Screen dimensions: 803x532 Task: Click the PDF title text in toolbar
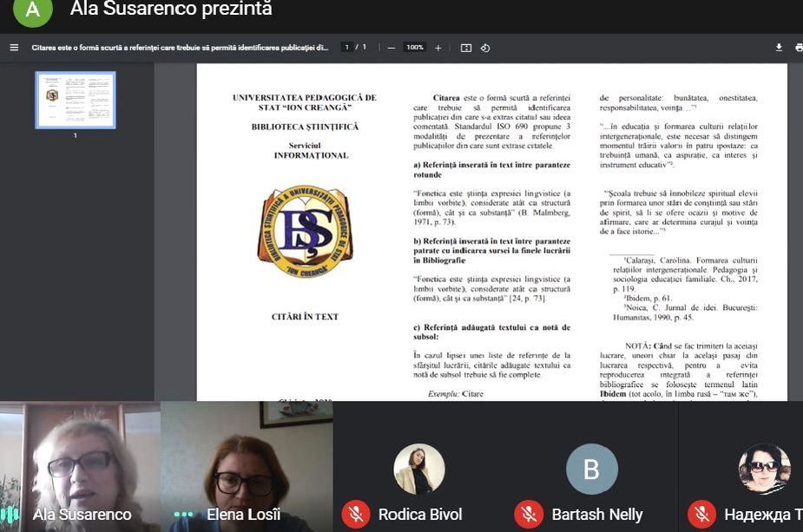click(x=180, y=48)
